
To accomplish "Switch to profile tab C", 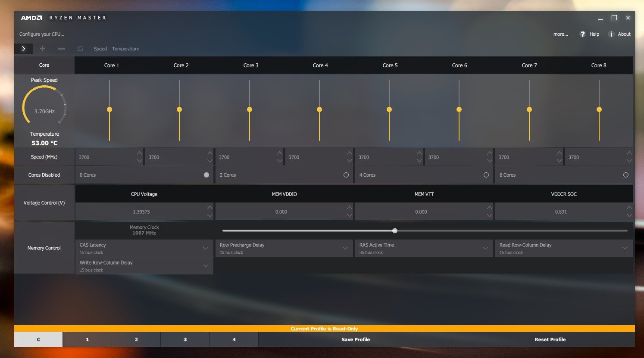I will tap(38, 339).
